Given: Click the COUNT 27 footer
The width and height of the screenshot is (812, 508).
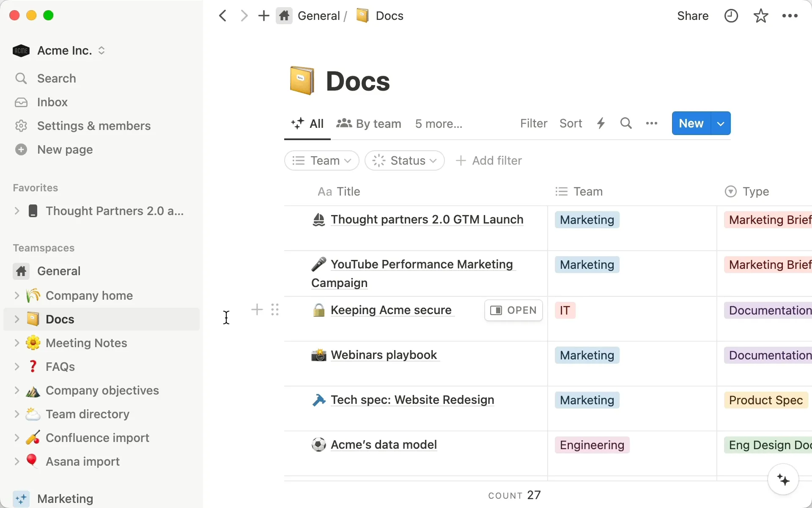Looking at the screenshot, I should coord(515,495).
